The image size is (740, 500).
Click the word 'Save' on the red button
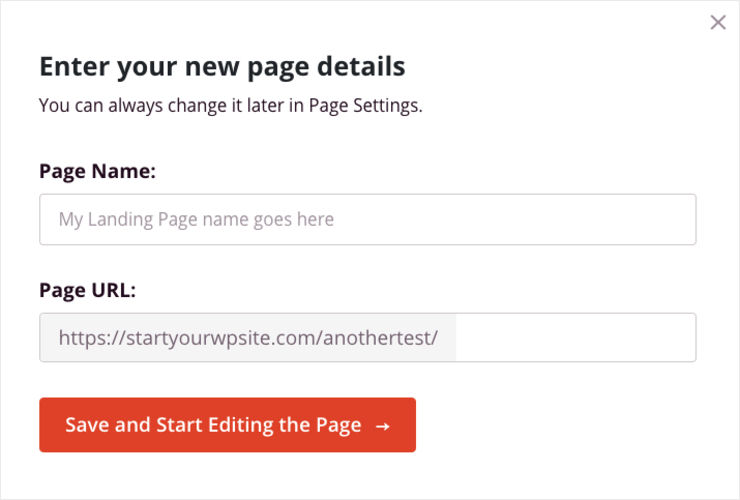[87, 425]
